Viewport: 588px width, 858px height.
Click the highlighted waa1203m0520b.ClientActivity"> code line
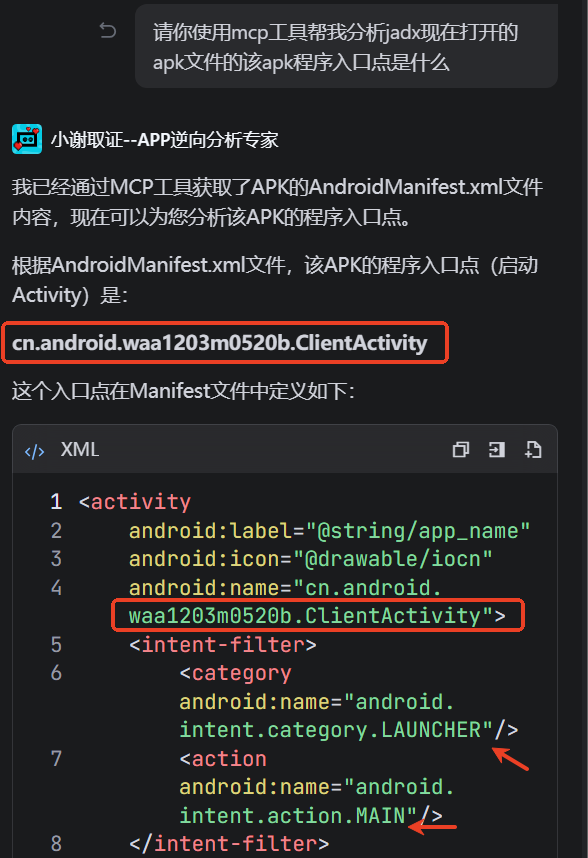click(317, 616)
